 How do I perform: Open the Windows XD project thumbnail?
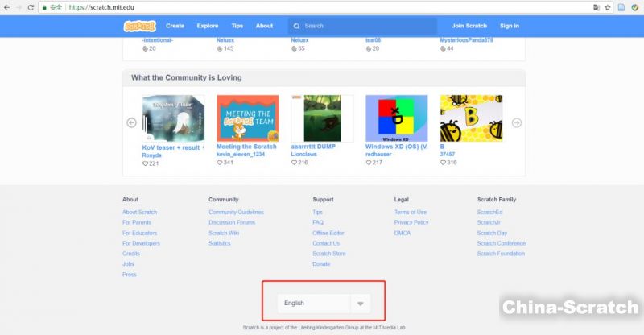[x=396, y=118]
